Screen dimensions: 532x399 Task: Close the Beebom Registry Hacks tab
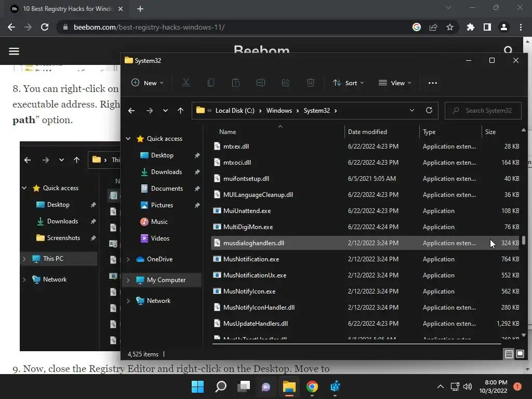[x=121, y=9]
